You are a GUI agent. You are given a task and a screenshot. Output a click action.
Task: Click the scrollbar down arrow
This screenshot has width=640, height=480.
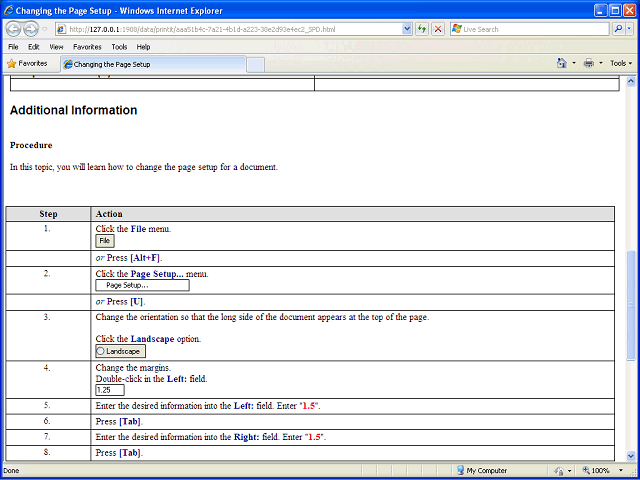pyautogui.click(x=631, y=456)
